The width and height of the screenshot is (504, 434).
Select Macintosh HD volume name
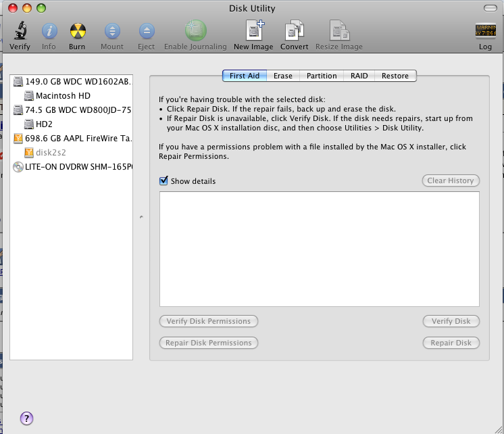point(63,96)
